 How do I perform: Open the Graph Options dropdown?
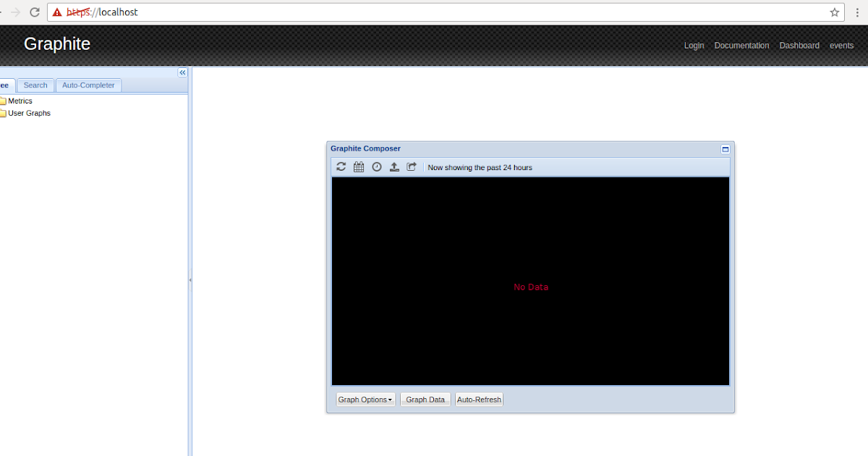[365, 399]
